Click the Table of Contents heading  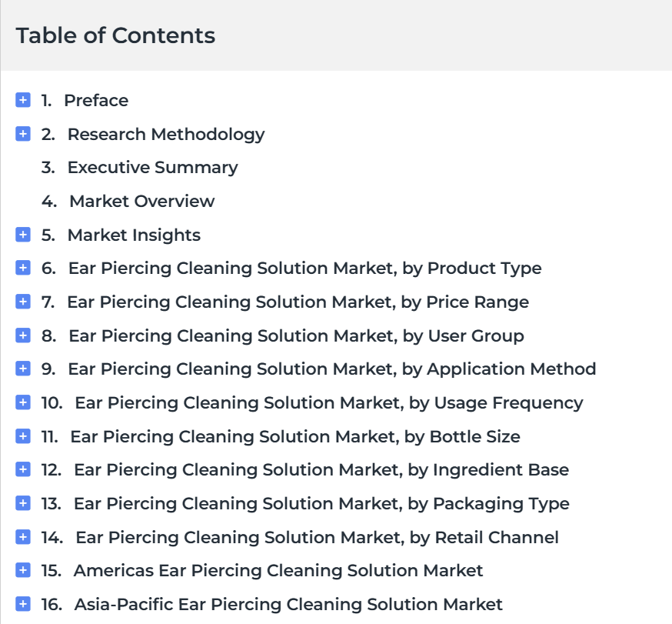115,35
